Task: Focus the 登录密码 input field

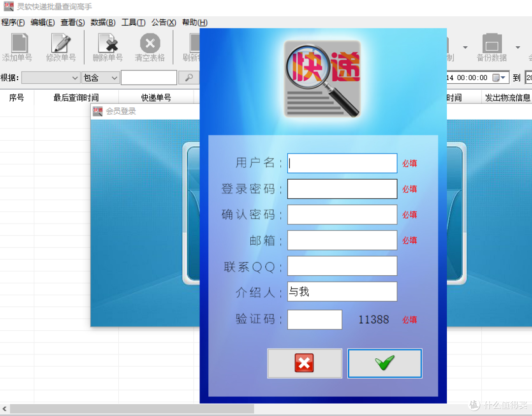Action: coord(342,189)
